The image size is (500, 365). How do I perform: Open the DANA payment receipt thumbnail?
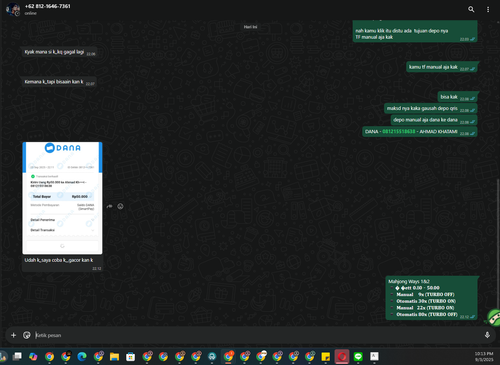(62, 198)
